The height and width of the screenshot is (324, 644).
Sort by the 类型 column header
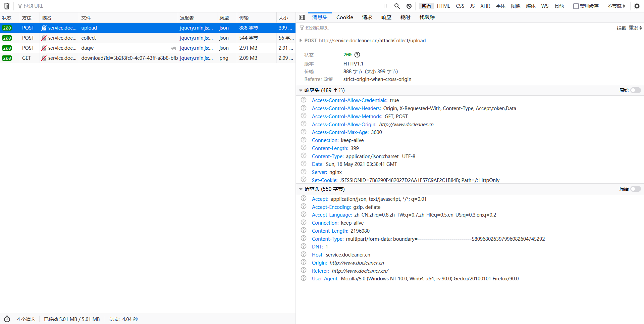click(x=227, y=18)
